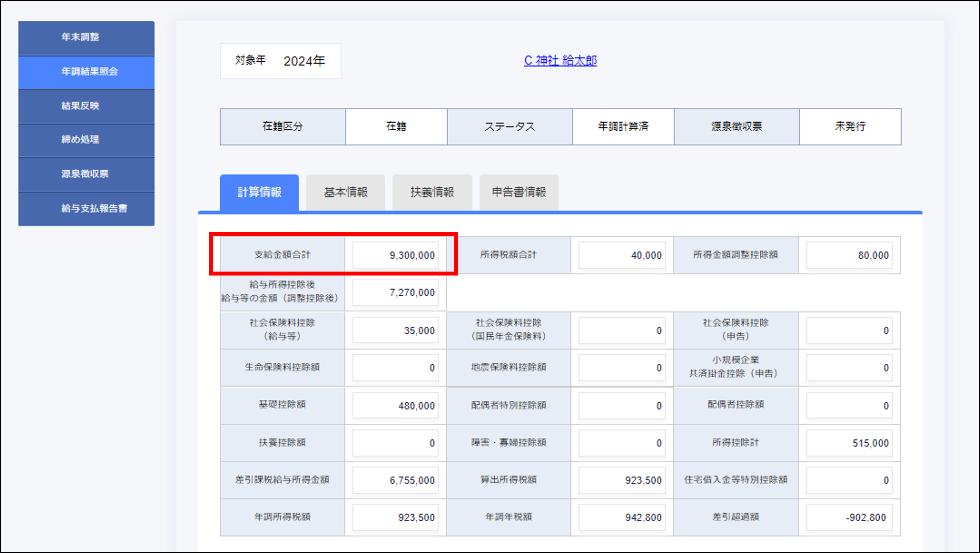Viewport: 980px width, 553px height.
Task: Open 源泉徴収票 sidebar menu item
Action: [x=86, y=174]
